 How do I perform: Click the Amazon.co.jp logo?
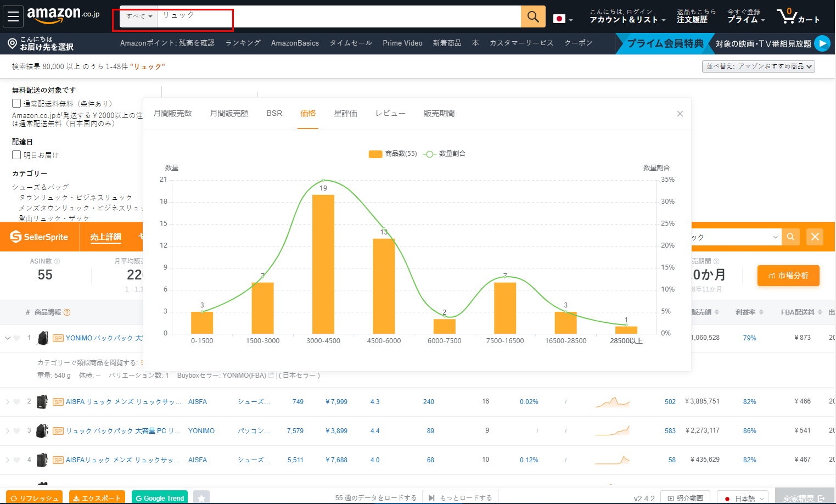pyautogui.click(x=63, y=15)
